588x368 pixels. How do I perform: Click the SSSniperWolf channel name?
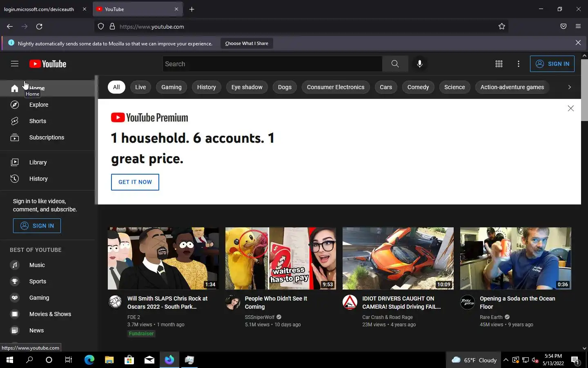260,317
